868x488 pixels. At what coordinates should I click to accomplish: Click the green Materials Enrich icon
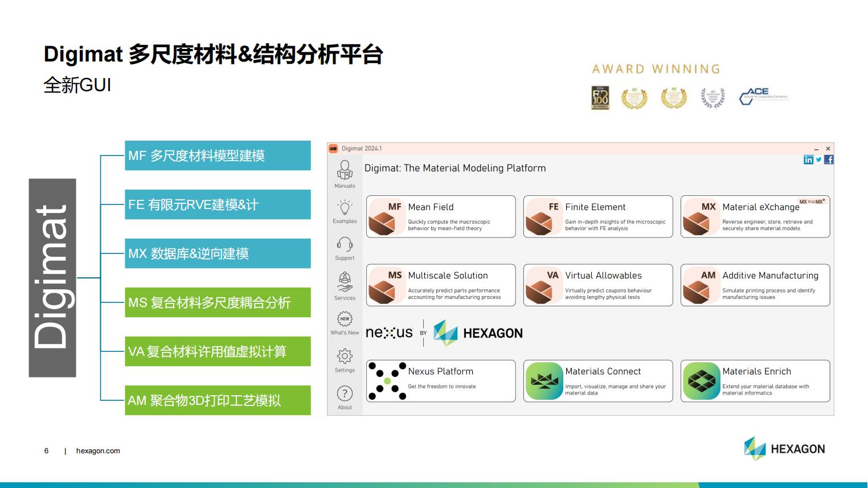click(701, 381)
